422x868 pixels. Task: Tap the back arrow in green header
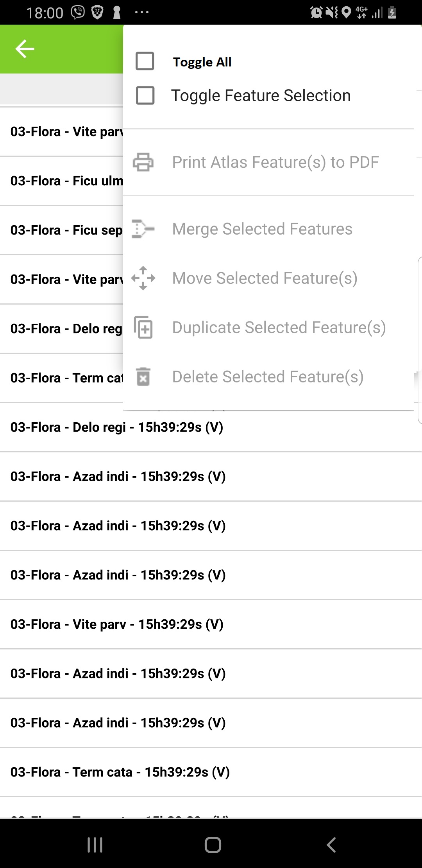(25, 49)
